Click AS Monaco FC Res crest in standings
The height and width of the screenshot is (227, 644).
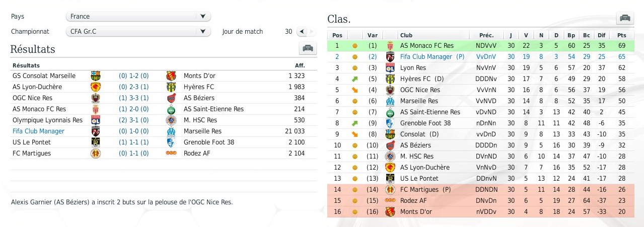pyautogui.click(x=390, y=46)
